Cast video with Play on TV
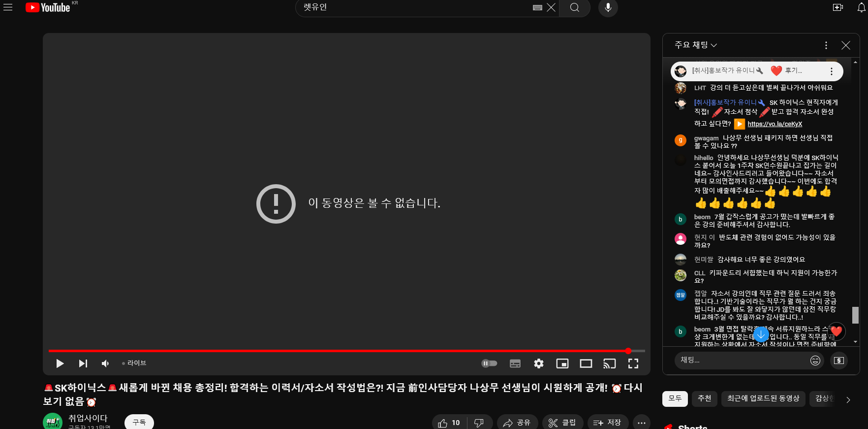The width and height of the screenshot is (868, 429). pos(610,363)
